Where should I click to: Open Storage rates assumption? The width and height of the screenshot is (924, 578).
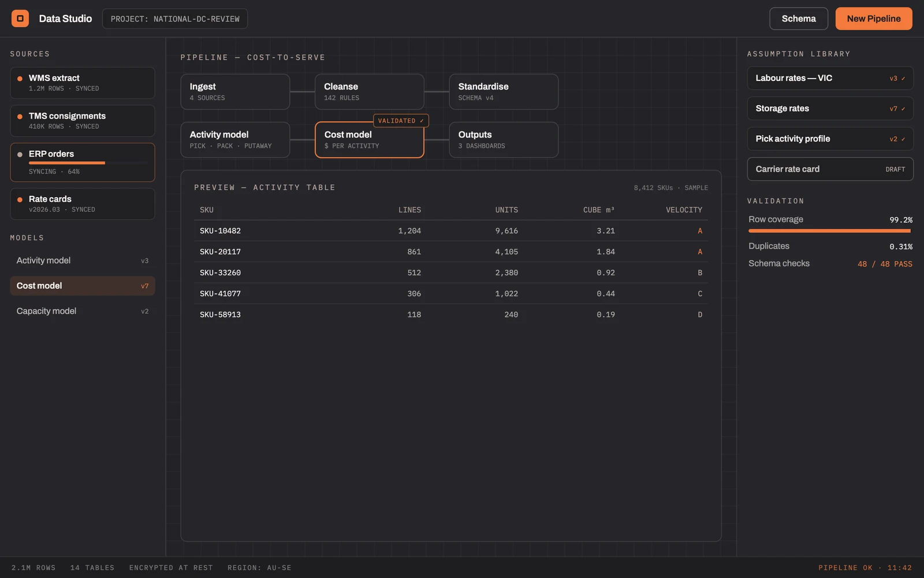(830, 109)
